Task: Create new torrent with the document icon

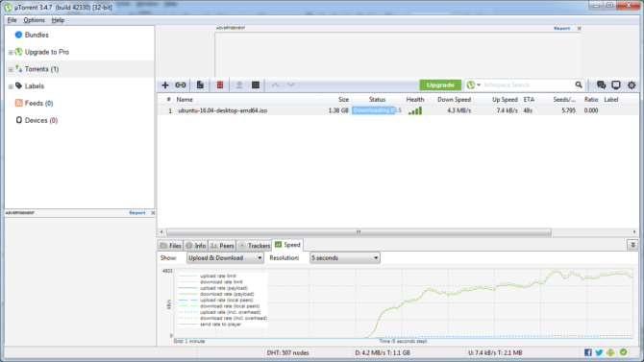Action: click(x=200, y=84)
